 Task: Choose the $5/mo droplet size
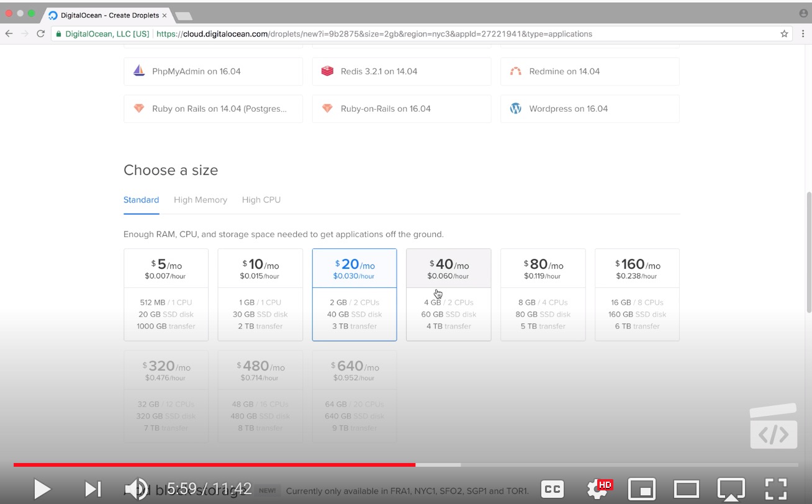[166, 295]
